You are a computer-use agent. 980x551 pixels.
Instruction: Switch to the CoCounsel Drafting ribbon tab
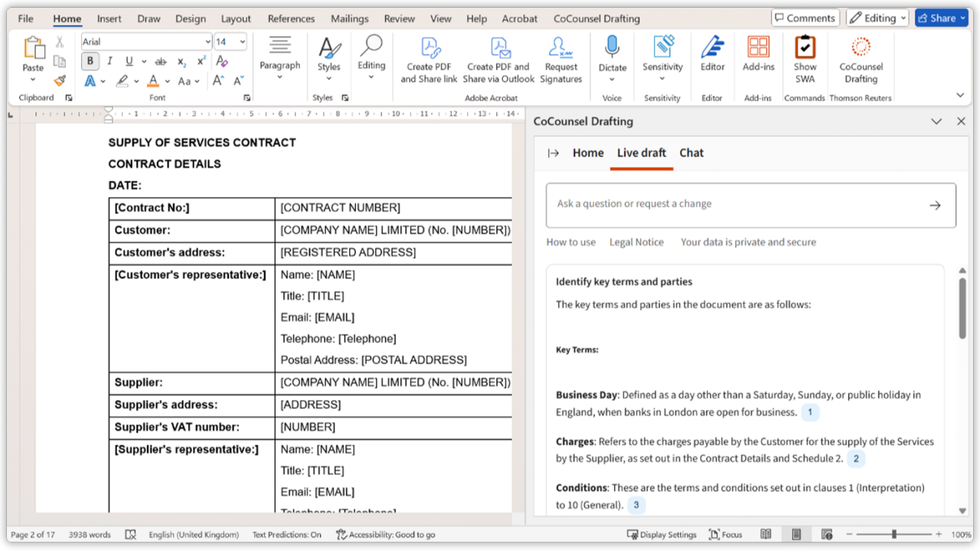[596, 18]
